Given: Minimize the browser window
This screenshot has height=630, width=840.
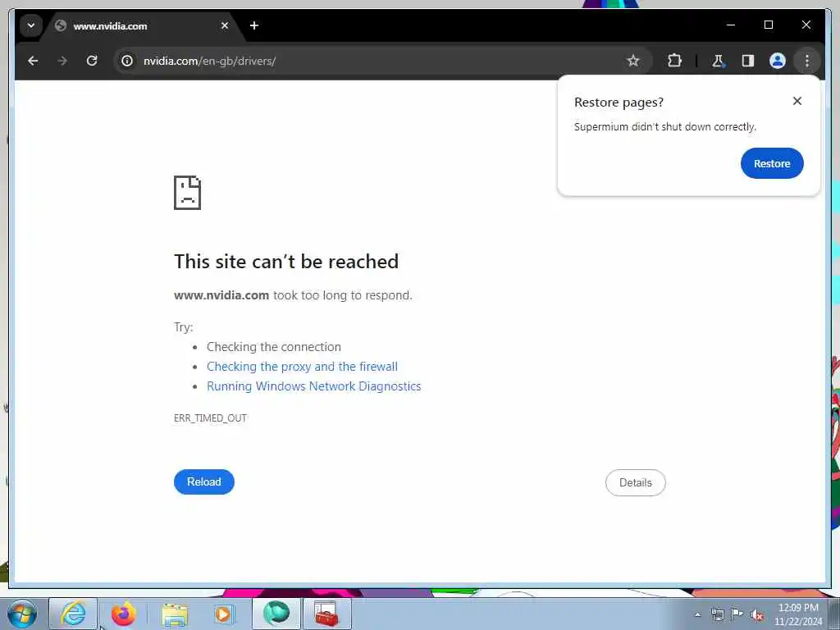Looking at the screenshot, I should (x=731, y=25).
